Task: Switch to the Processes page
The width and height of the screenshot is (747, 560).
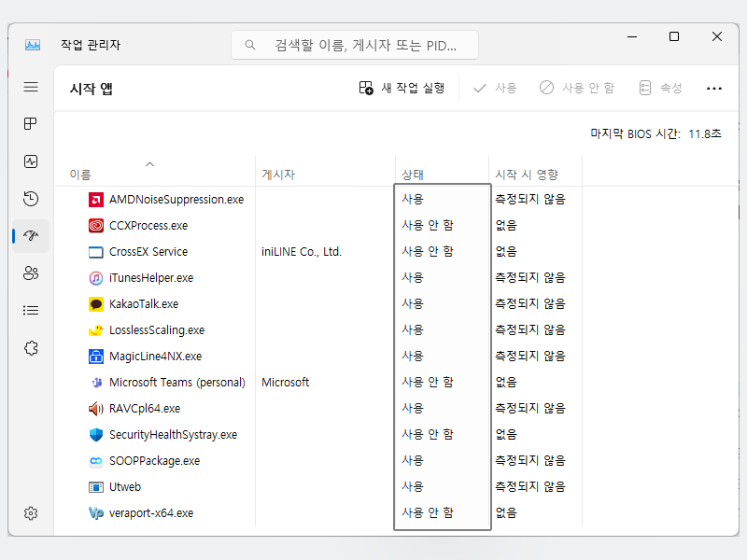Action: pyautogui.click(x=31, y=123)
